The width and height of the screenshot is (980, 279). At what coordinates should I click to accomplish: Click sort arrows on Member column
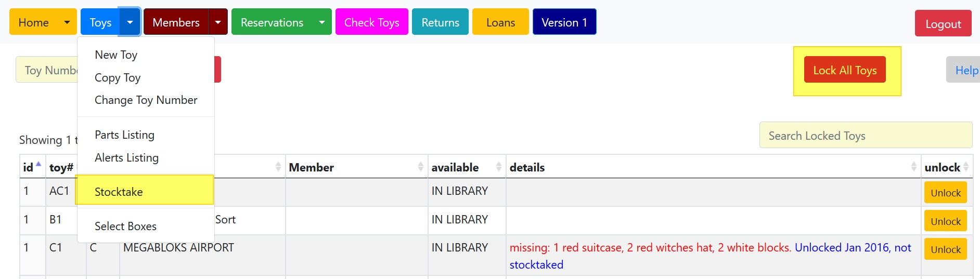tap(420, 167)
